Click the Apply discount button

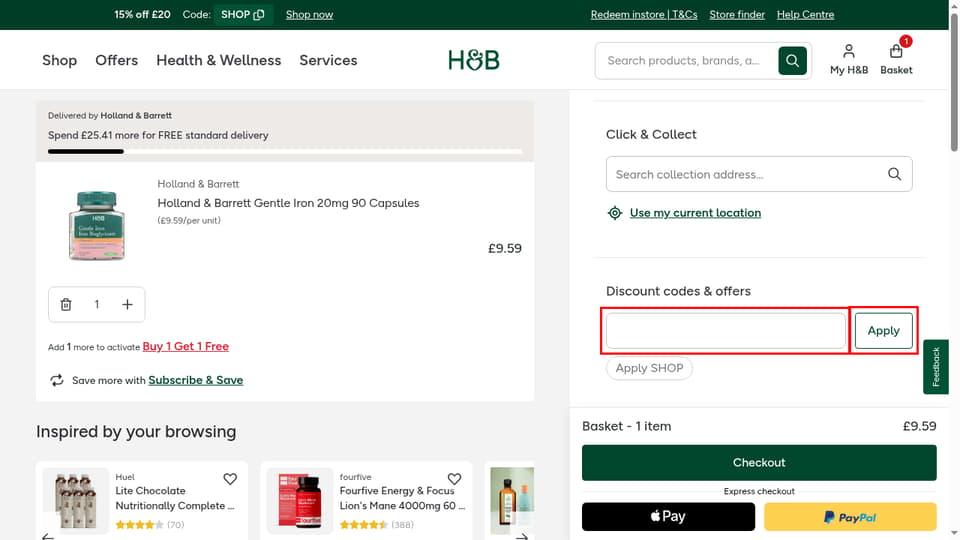click(x=883, y=331)
